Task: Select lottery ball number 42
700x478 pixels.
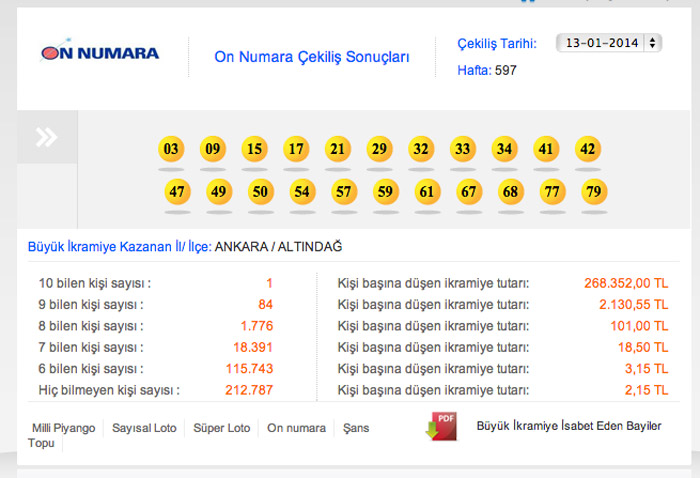Action: pyautogui.click(x=588, y=149)
